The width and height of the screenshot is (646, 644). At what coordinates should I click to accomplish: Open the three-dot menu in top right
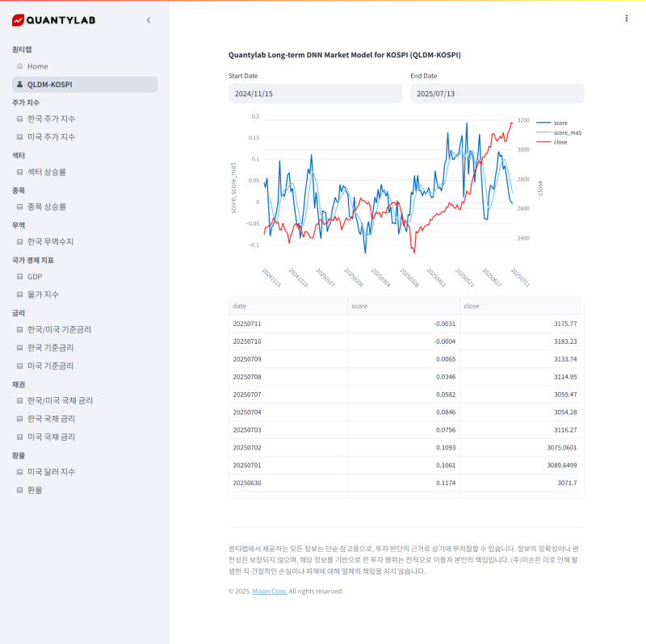point(627,18)
